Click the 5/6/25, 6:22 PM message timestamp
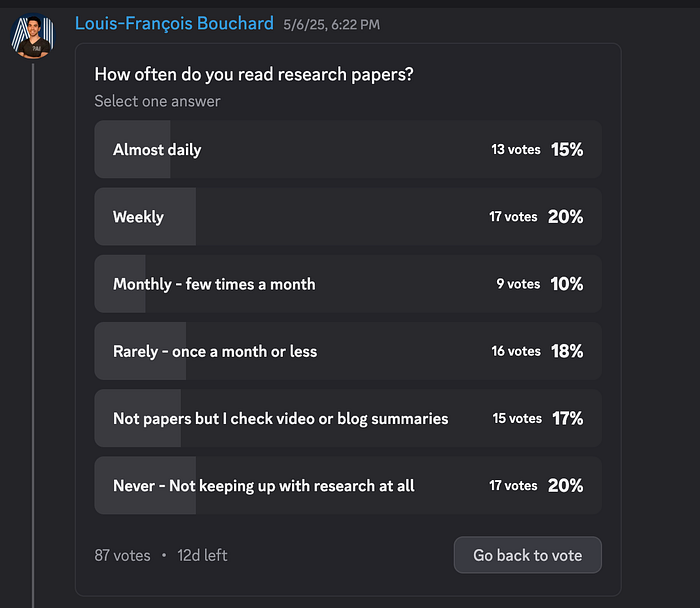Screen dimensions: 700x608 tap(331, 24)
